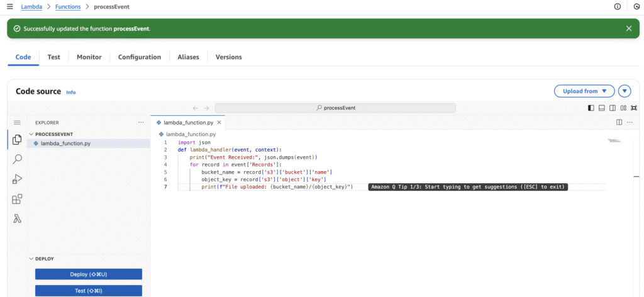Click the EXPLORER panel title

tap(47, 123)
